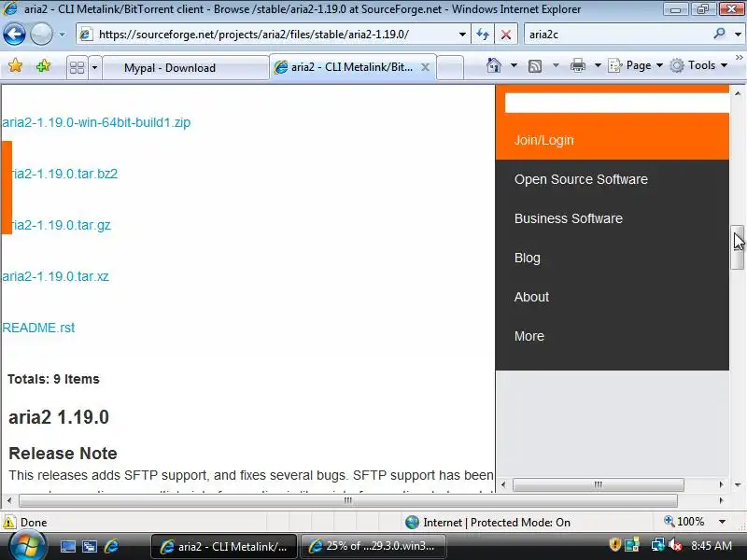
Task: Expand the Home button dropdown arrow
Action: 514,65
